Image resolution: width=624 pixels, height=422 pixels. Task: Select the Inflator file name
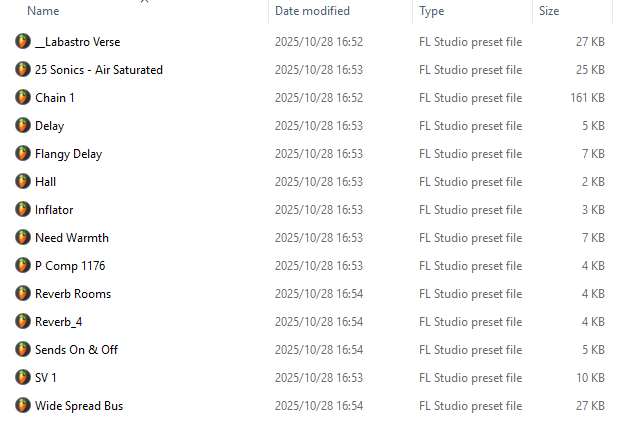(x=54, y=209)
